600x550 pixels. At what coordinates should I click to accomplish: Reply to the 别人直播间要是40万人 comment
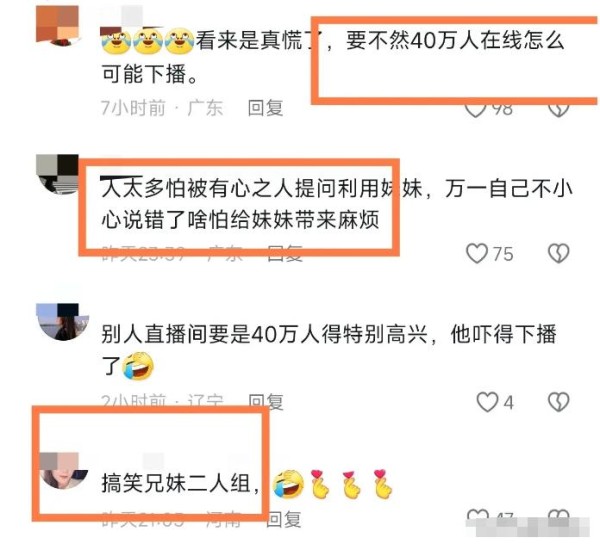point(266,402)
